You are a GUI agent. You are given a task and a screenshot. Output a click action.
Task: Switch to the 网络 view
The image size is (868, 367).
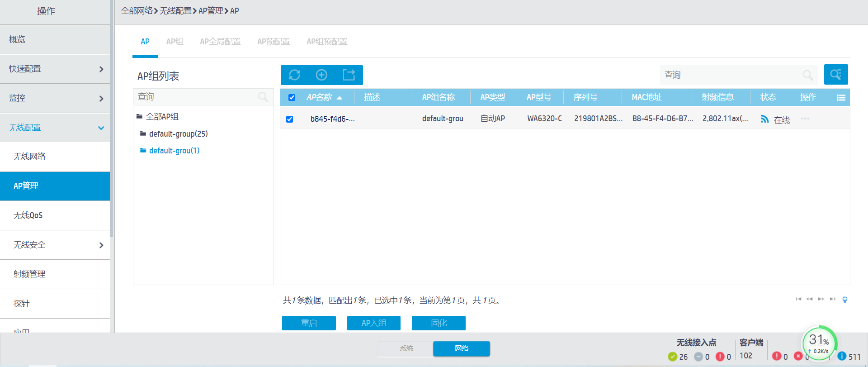(462, 348)
